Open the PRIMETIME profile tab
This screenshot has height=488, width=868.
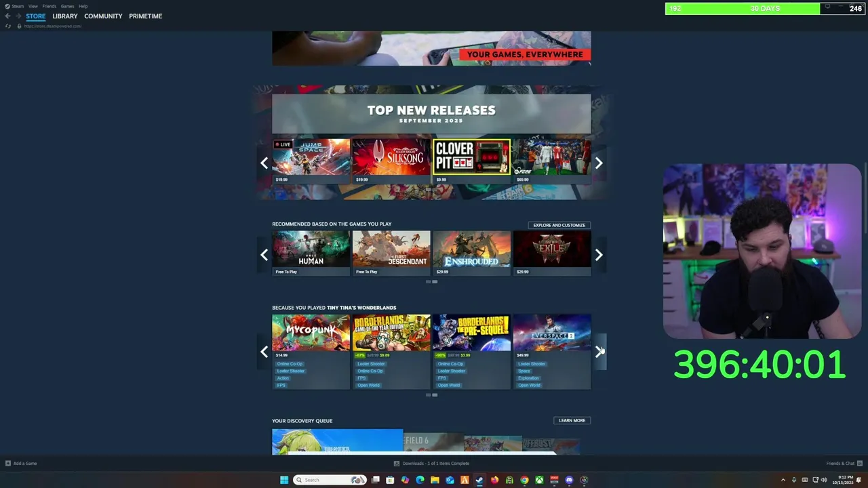pos(146,16)
